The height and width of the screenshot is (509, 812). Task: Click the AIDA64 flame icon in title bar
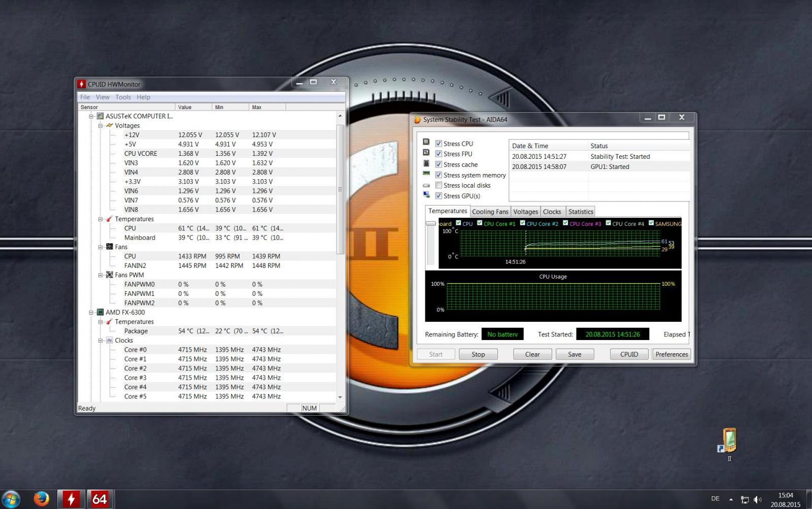pos(417,120)
